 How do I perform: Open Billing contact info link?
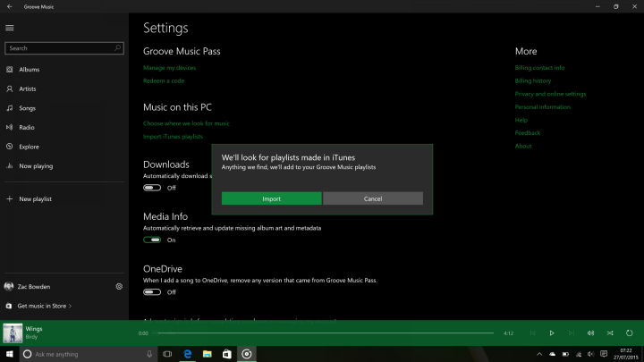(x=539, y=68)
